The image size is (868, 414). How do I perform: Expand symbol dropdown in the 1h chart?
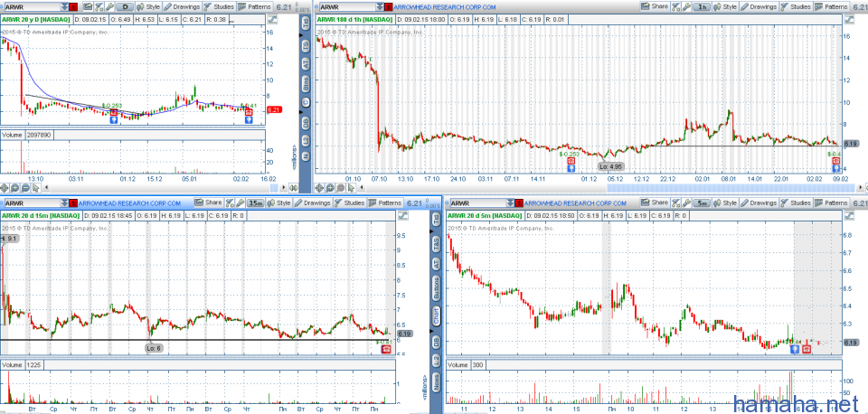379,6
